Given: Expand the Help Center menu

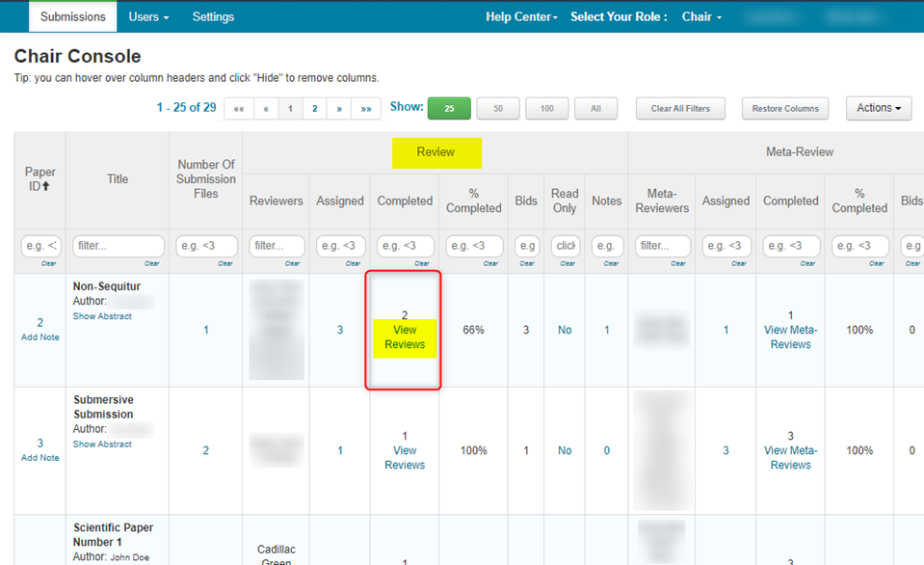Looking at the screenshot, I should pos(521,16).
